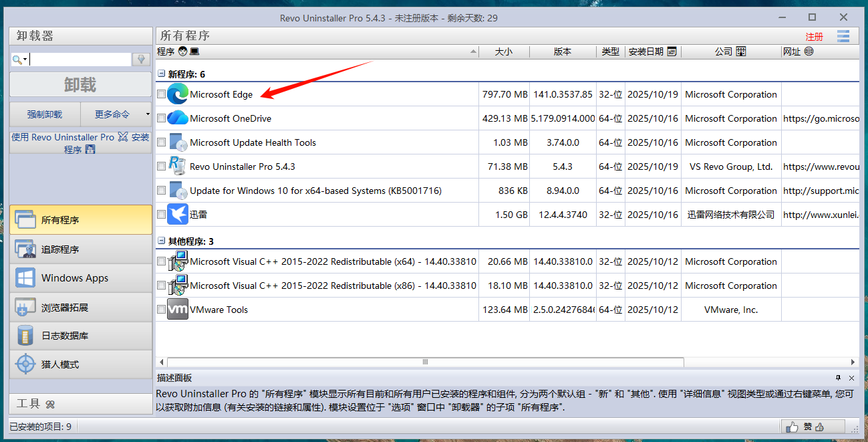
Task: Click the VMware Tools icon
Action: 178,310
